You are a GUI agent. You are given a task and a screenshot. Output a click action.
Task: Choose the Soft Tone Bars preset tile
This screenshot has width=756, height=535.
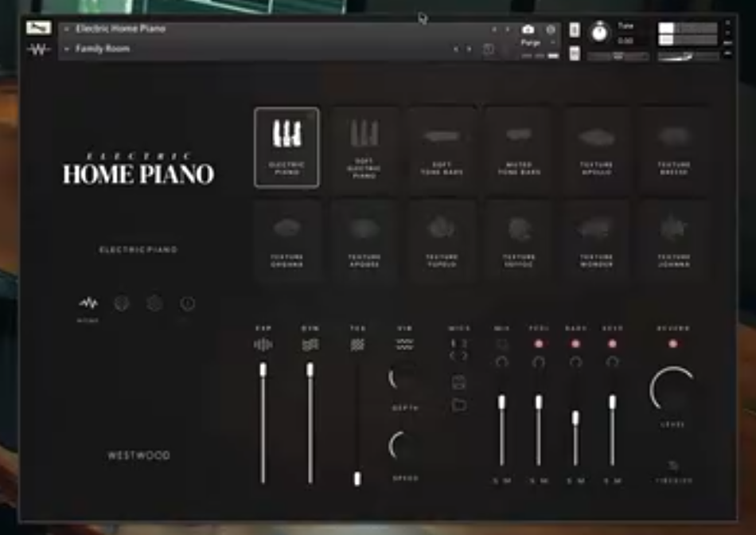click(442, 147)
